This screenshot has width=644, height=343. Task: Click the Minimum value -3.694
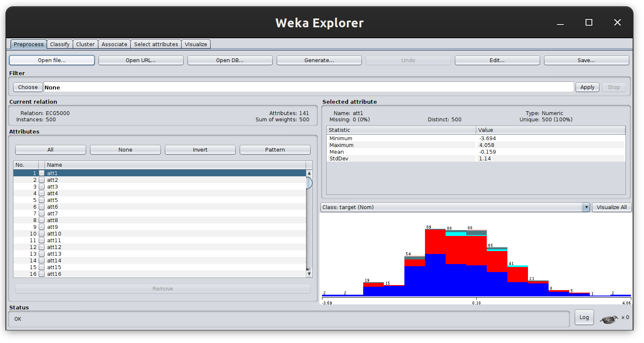point(488,138)
